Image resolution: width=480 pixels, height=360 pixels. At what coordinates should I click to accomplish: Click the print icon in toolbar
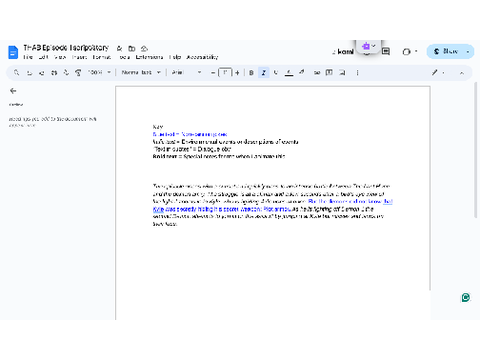click(54, 72)
